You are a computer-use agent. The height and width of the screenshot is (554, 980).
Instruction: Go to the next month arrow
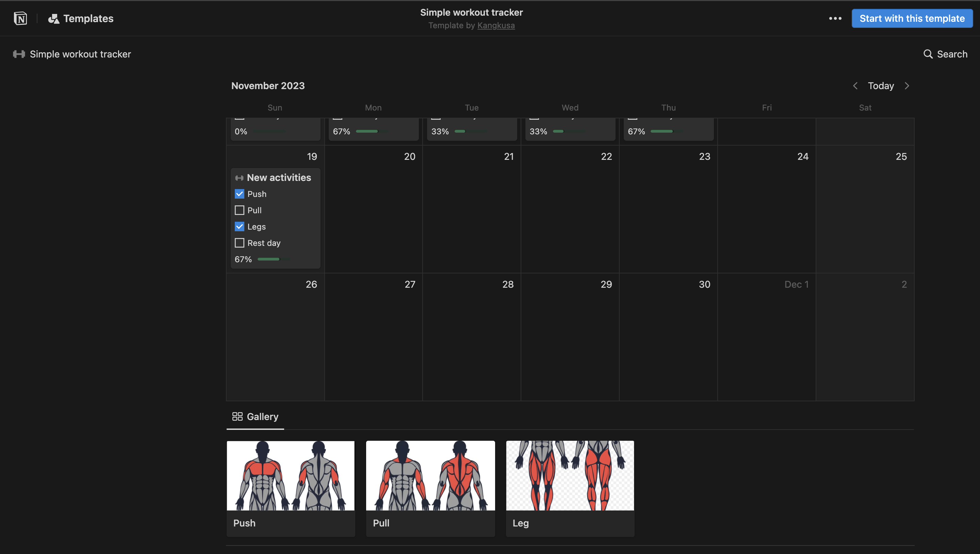click(x=906, y=86)
